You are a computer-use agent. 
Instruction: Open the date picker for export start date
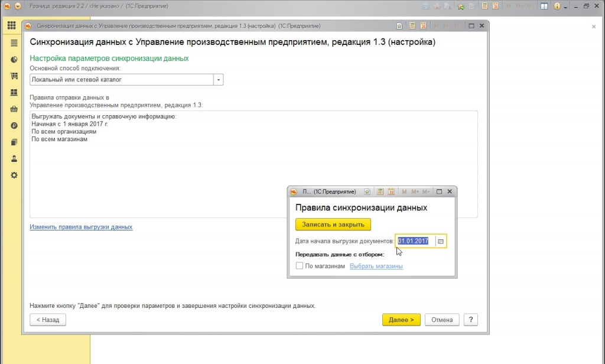tap(441, 241)
